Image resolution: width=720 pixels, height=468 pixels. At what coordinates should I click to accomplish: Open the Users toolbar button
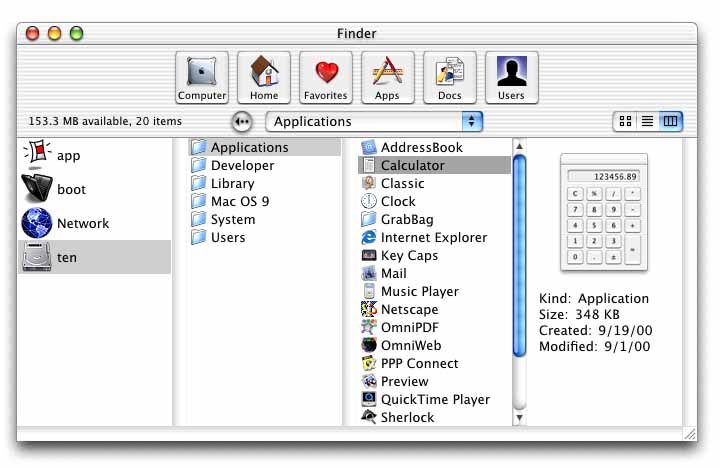tap(512, 78)
